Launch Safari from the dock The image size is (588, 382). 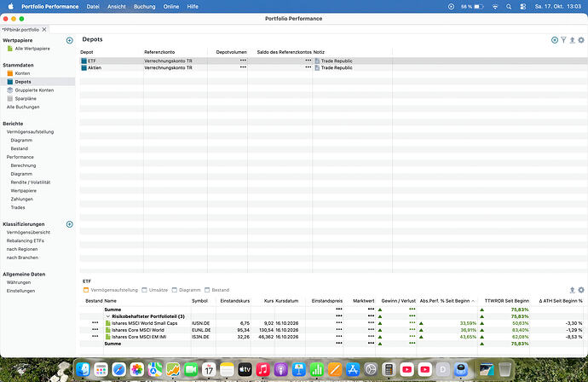[118, 369]
